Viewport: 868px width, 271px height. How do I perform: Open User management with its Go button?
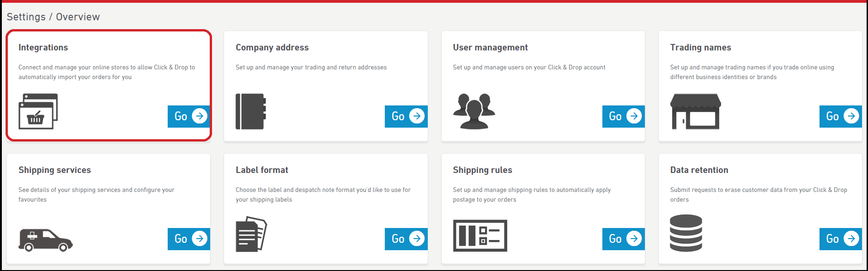(x=623, y=116)
